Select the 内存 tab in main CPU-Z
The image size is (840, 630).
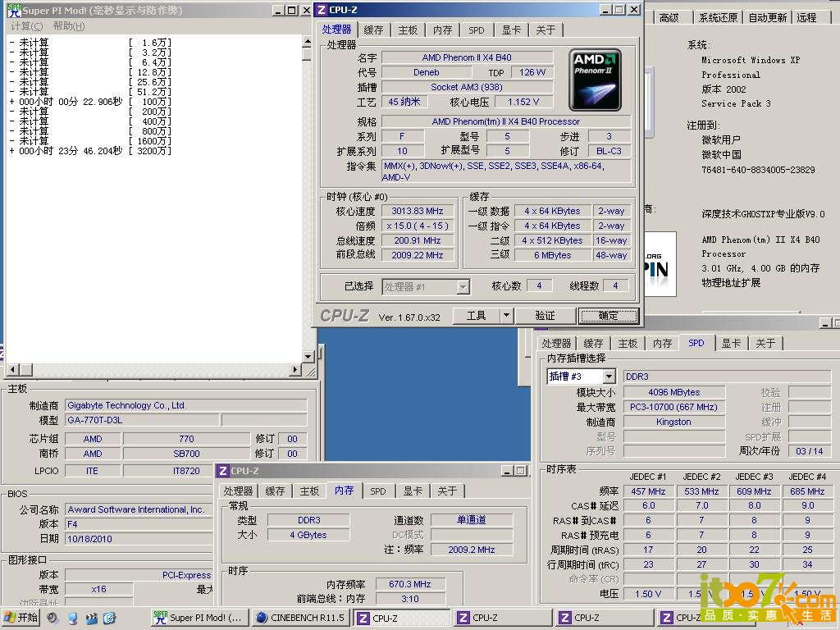pyautogui.click(x=442, y=30)
